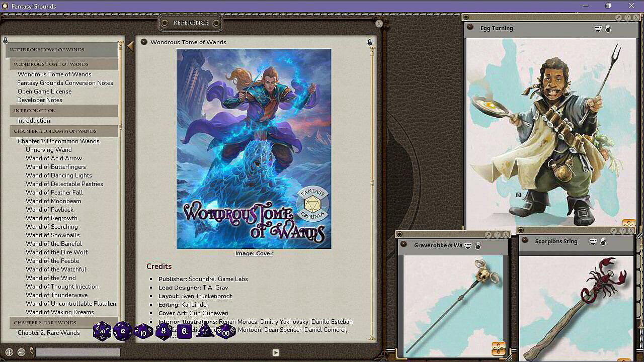Open help for the Graverobbers Wand window
The width and height of the screenshot is (644, 362).
[497, 235]
